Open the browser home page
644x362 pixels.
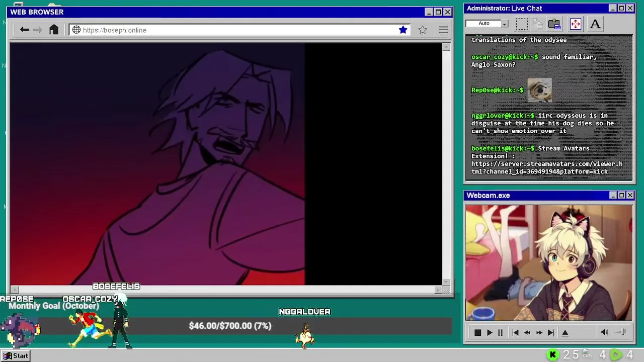[x=54, y=30]
